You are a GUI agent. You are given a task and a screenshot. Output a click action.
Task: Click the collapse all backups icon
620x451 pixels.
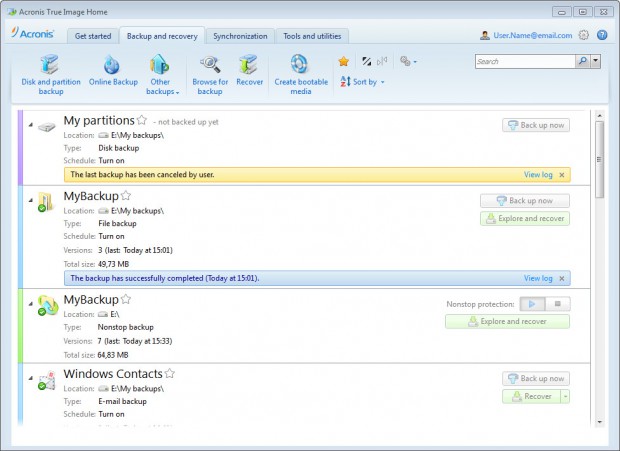(x=367, y=61)
